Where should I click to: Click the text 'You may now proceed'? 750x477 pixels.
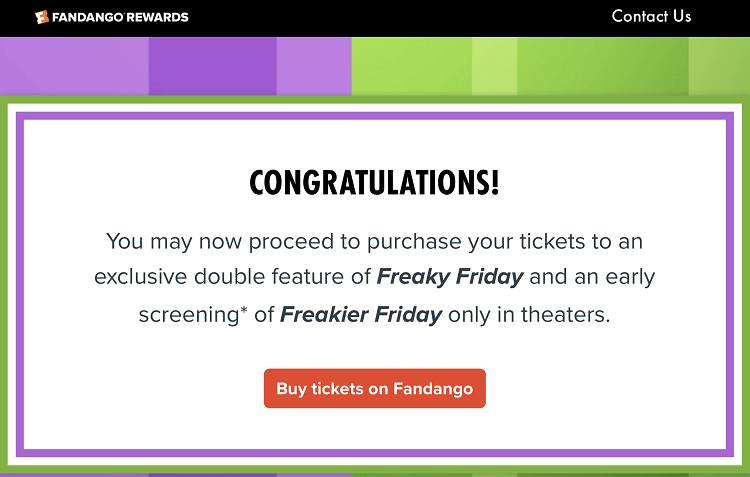(220, 242)
